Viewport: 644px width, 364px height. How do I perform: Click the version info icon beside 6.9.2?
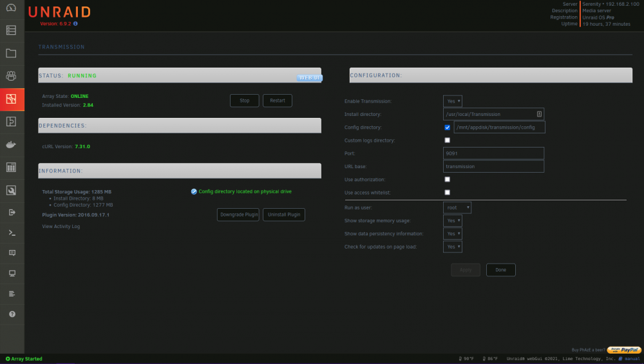(x=75, y=24)
